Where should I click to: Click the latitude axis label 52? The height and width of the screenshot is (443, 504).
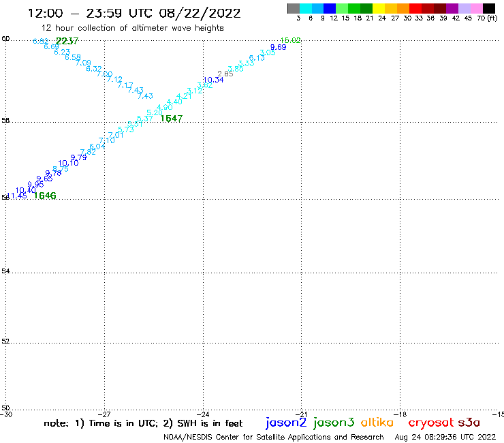(x=5, y=341)
